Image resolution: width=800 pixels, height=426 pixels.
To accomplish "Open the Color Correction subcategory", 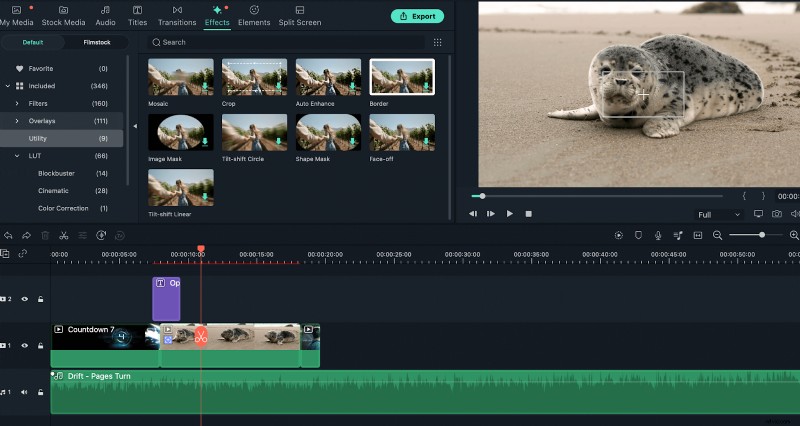I will 61,208.
